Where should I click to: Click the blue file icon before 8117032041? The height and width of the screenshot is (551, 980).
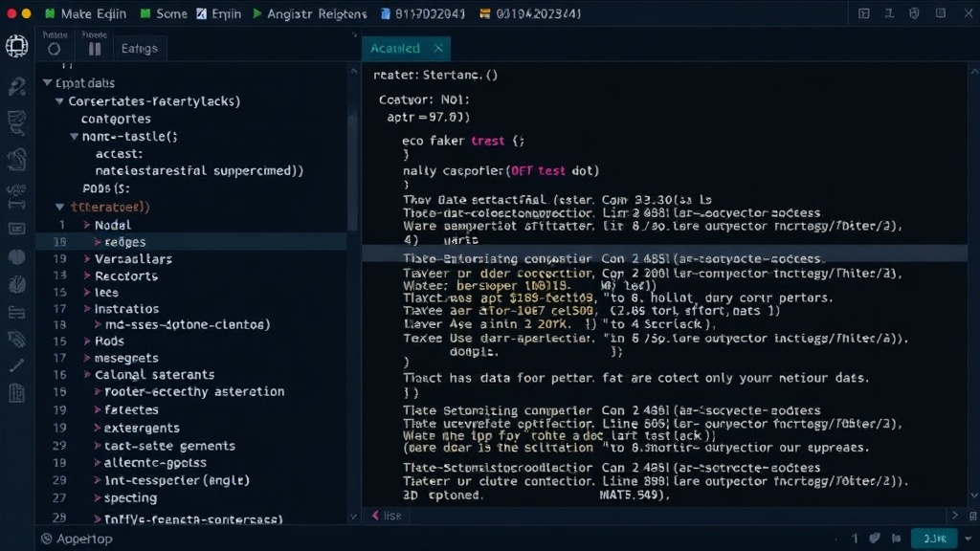click(x=386, y=13)
